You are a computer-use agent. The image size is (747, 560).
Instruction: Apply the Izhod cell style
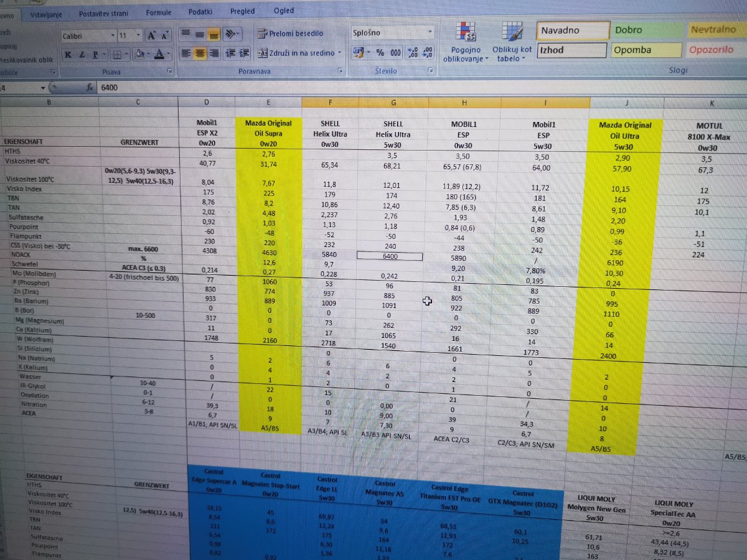pyautogui.click(x=572, y=50)
